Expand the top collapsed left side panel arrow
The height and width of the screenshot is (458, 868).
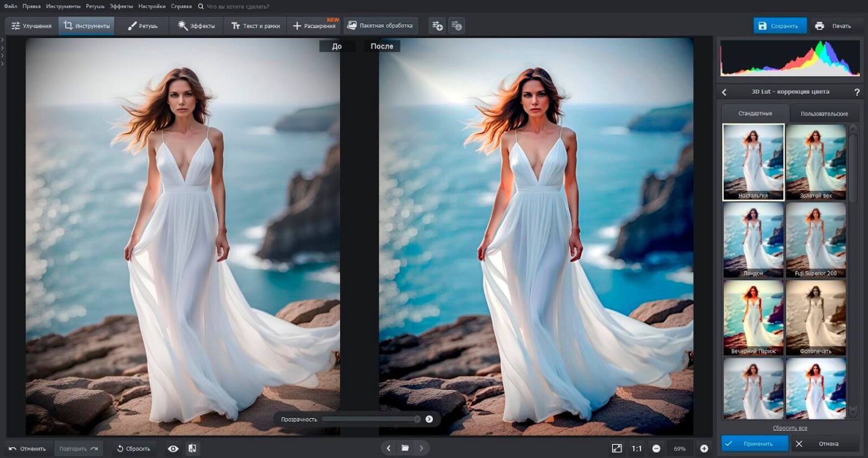point(2,40)
